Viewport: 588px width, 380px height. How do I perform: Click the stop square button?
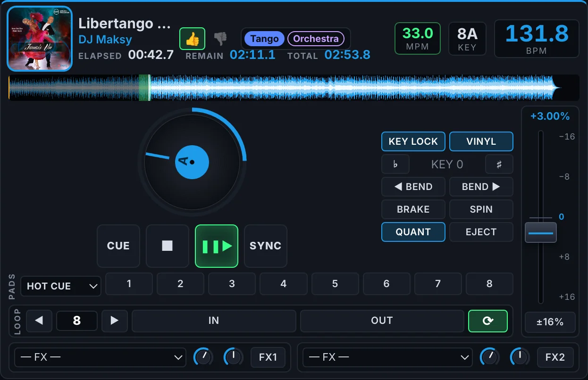[x=167, y=246]
